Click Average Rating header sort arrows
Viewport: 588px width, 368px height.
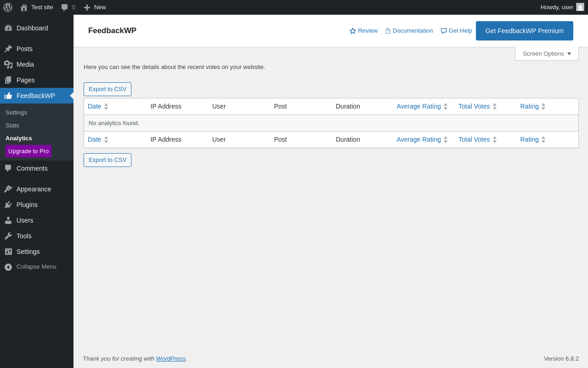(x=446, y=106)
